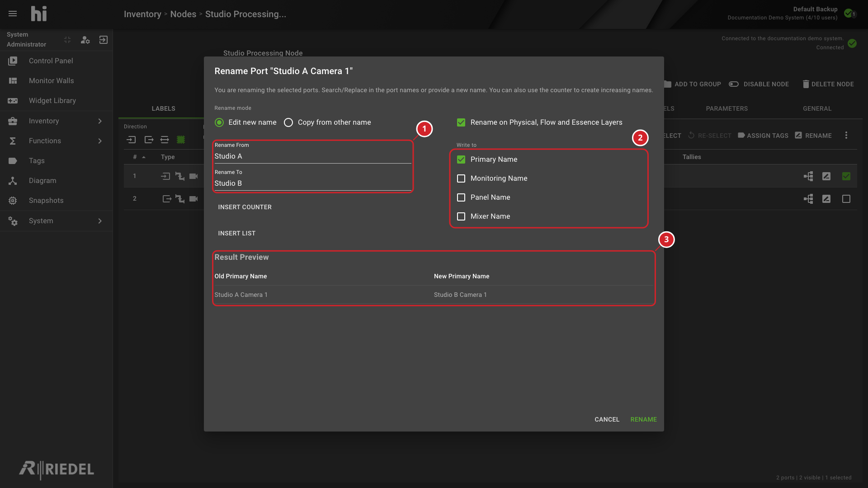
Task: Collapse sidebar with shrink icon
Action: pyautogui.click(x=67, y=40)
